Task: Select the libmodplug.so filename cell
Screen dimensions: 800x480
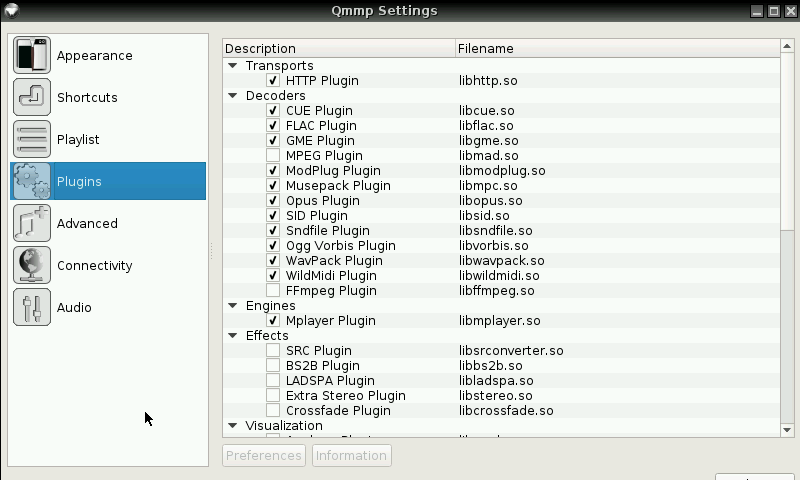Action: tap(502, 171)
